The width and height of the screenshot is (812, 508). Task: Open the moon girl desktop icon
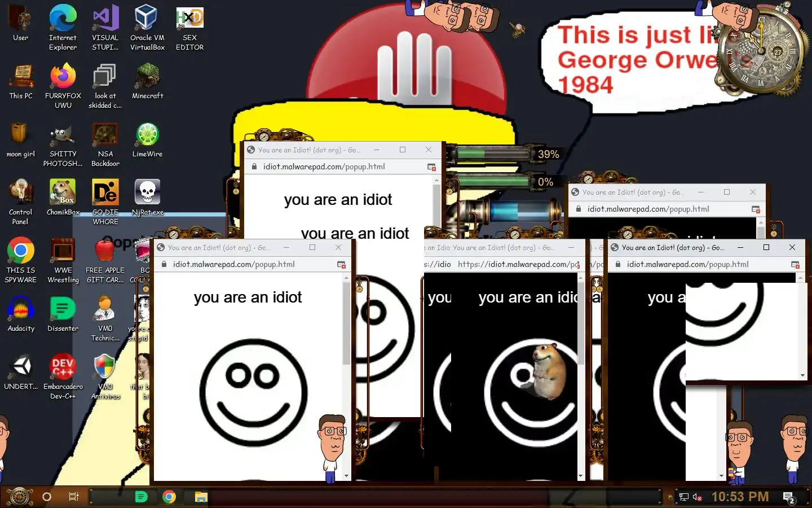click(21, 140)
